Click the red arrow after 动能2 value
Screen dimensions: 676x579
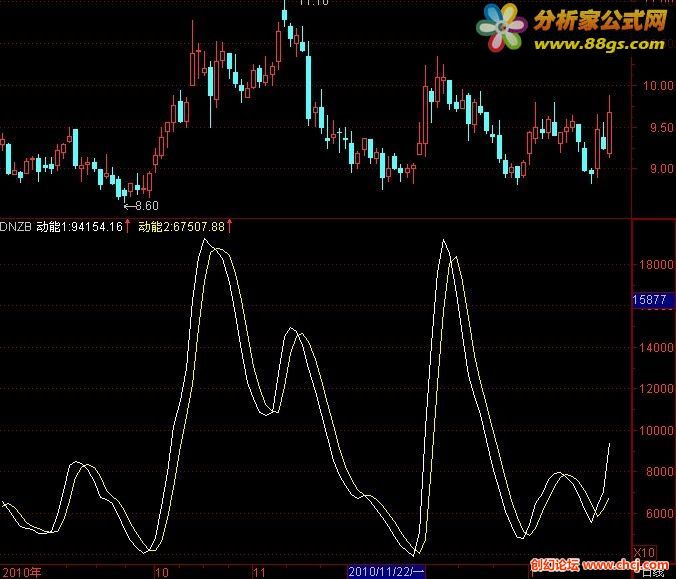click(229, 226)
